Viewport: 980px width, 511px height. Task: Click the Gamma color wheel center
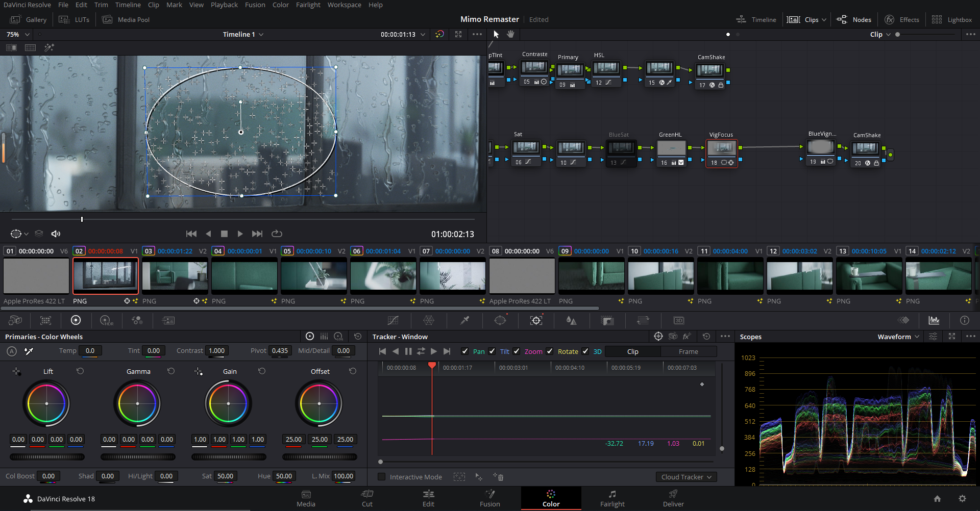[137, 403]
